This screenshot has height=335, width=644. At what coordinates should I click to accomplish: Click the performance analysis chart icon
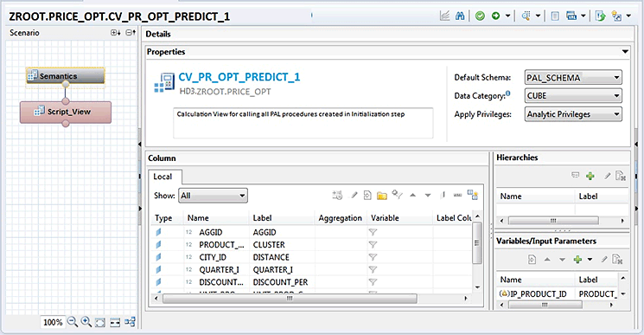(x=444, y=16)
